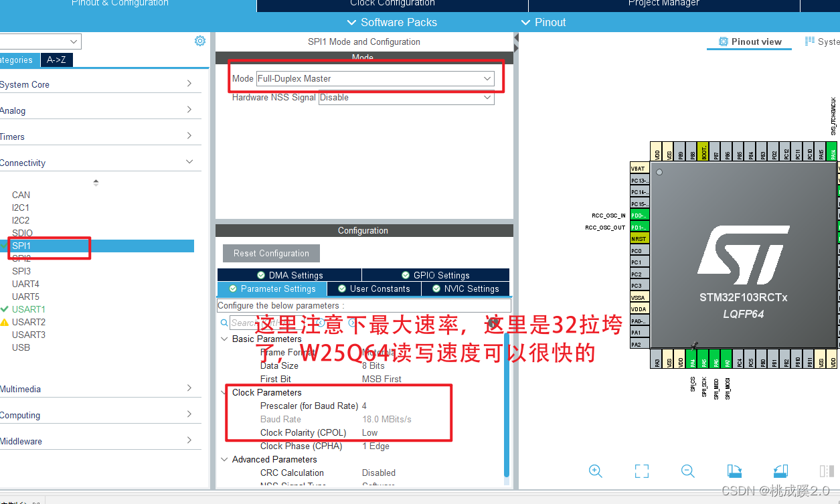Switch to the Clock Configuration tab

click(392, 4)
